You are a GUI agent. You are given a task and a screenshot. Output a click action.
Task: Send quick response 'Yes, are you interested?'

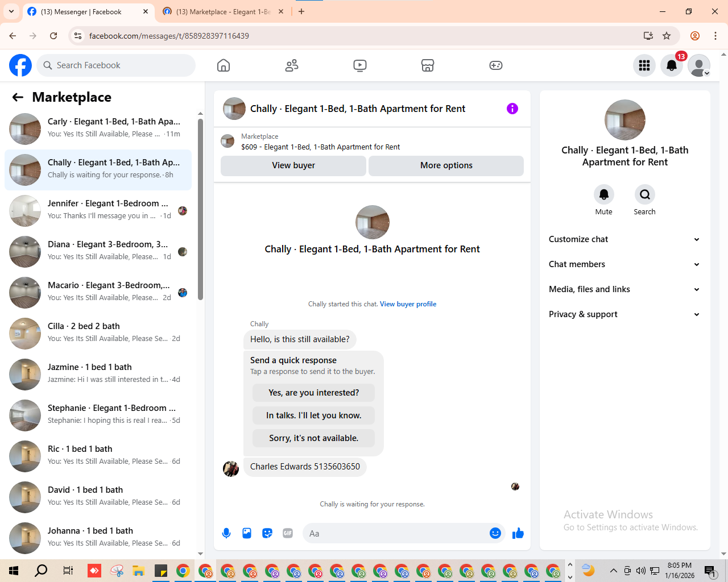point(313,393)
